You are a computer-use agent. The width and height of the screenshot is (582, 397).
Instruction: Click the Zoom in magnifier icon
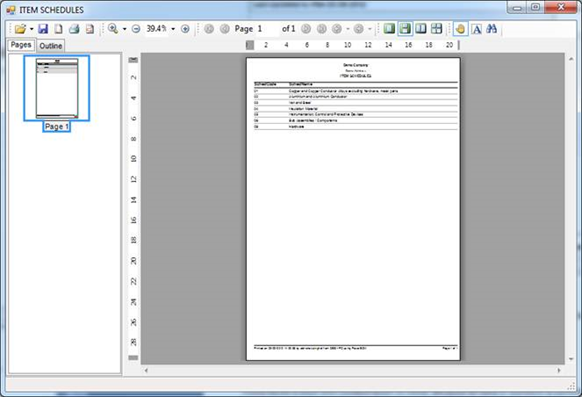point(113,29)
